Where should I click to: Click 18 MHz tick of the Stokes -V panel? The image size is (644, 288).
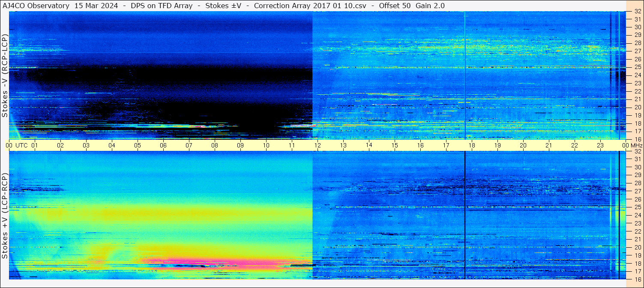637,123
